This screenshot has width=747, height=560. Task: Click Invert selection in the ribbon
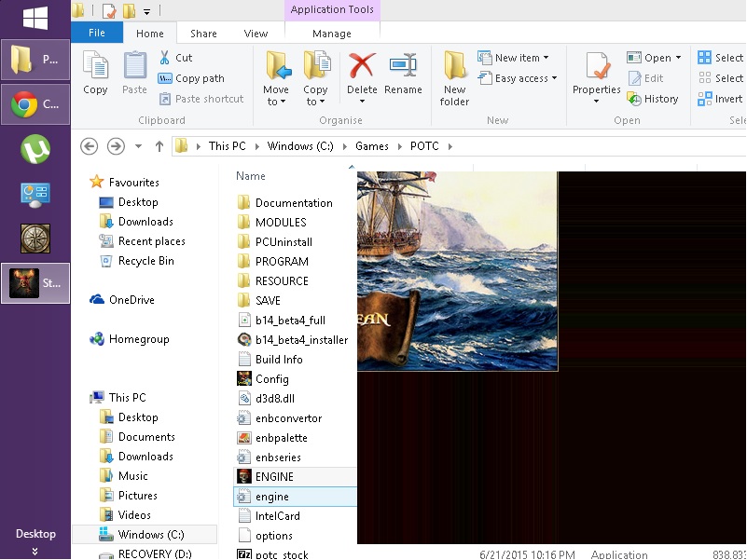pos(720,99)
